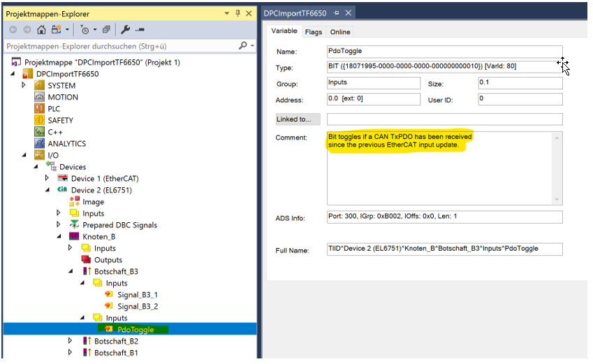Image resolution: width=593 pixels, height=364 pixels.
Task: Click the Forward navigation arrow in explorer toolbar
Action: click(27, 29)
